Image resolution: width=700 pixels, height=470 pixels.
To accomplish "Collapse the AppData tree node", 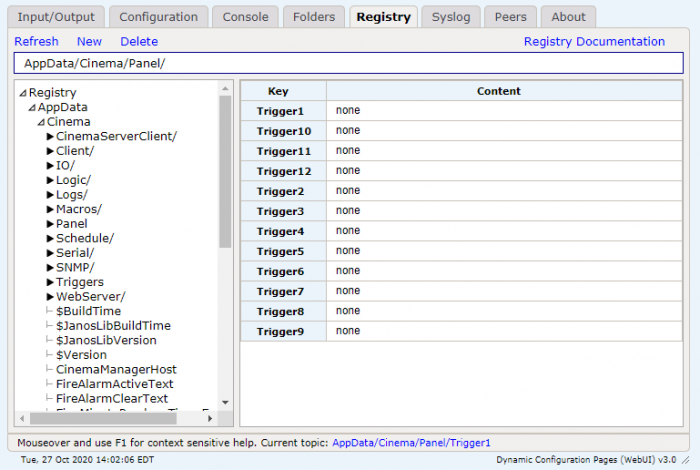I will (x=32, y=108).
